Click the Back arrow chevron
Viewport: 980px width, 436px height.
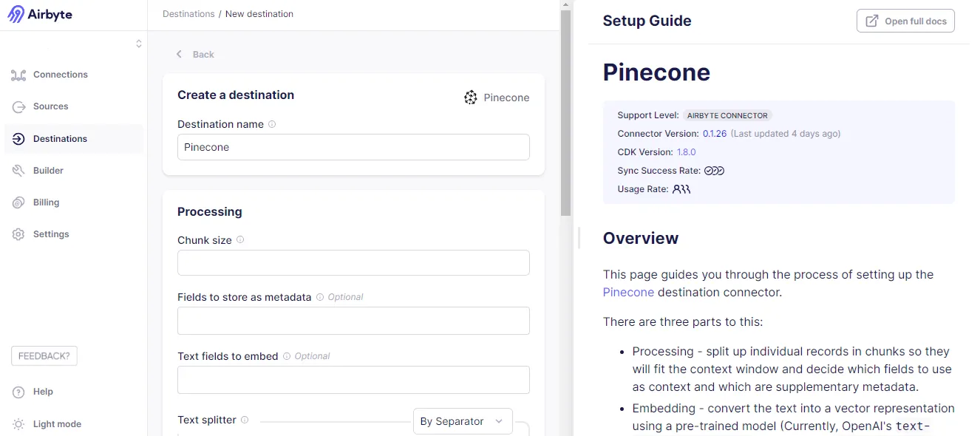[x=179, y=55]
